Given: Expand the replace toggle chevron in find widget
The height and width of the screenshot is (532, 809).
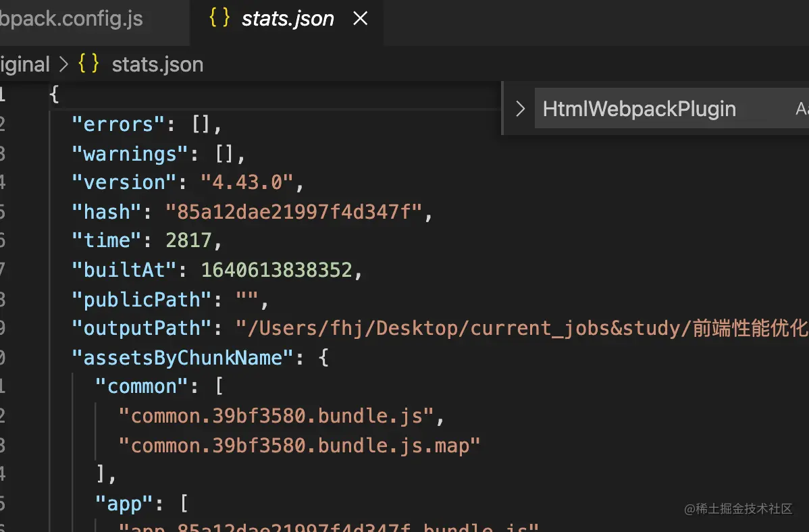Looking at the screenshot, I should pos(520,109).
